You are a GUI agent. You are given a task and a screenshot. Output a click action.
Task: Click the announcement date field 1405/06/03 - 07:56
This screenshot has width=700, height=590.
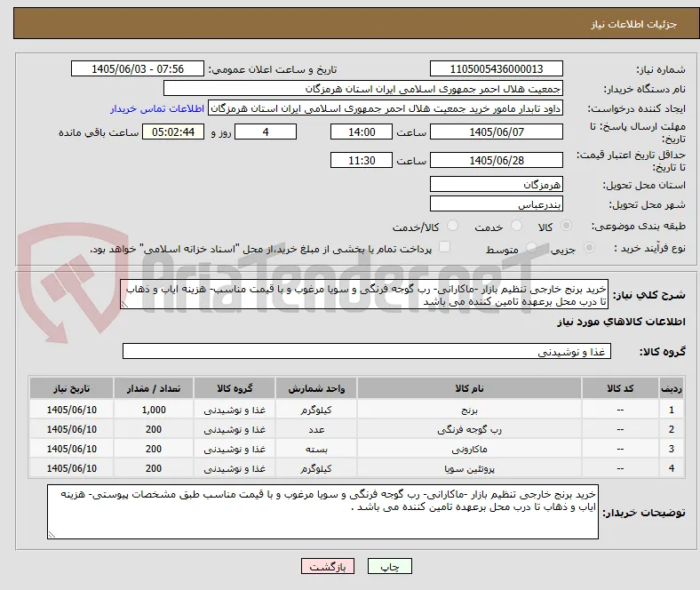point(138,68)
